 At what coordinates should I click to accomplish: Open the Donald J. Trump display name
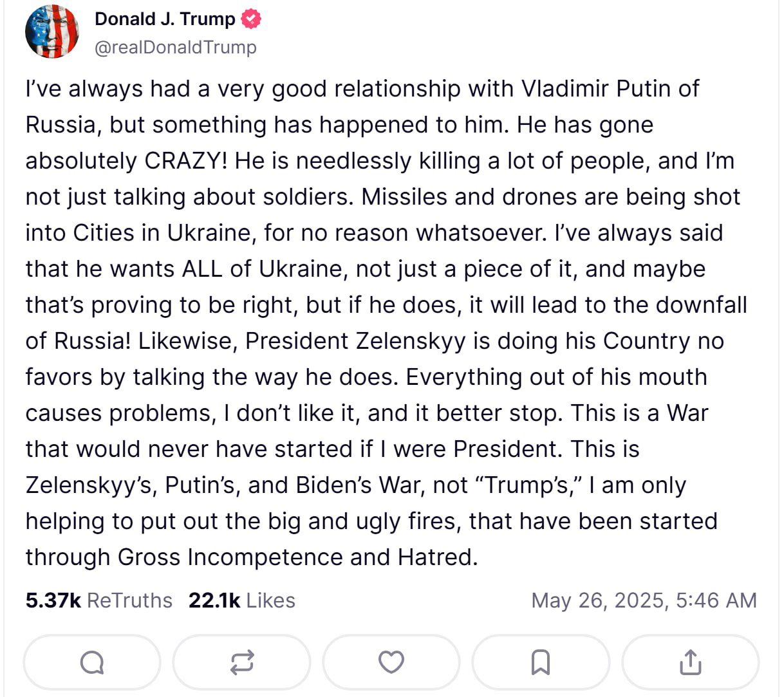(x=165, y=19)
